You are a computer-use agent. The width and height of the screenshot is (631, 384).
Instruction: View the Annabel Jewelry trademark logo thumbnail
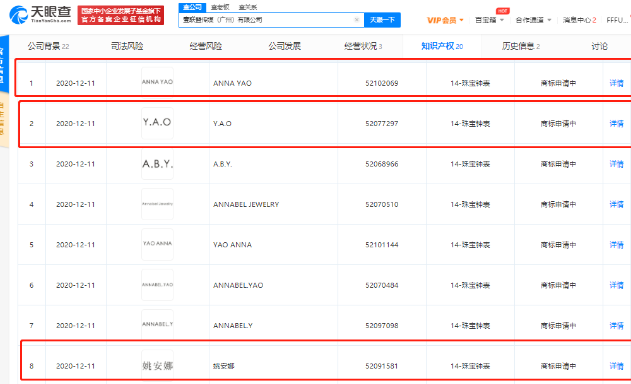(157, 204)
